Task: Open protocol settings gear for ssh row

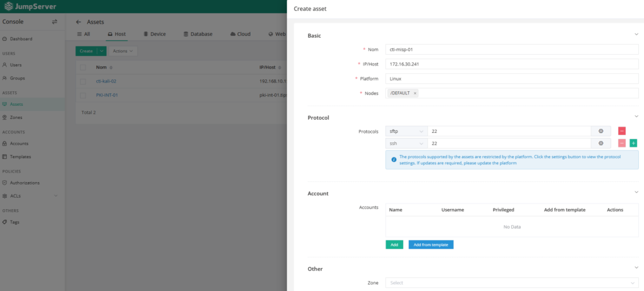Action: [x=601, y=144]
